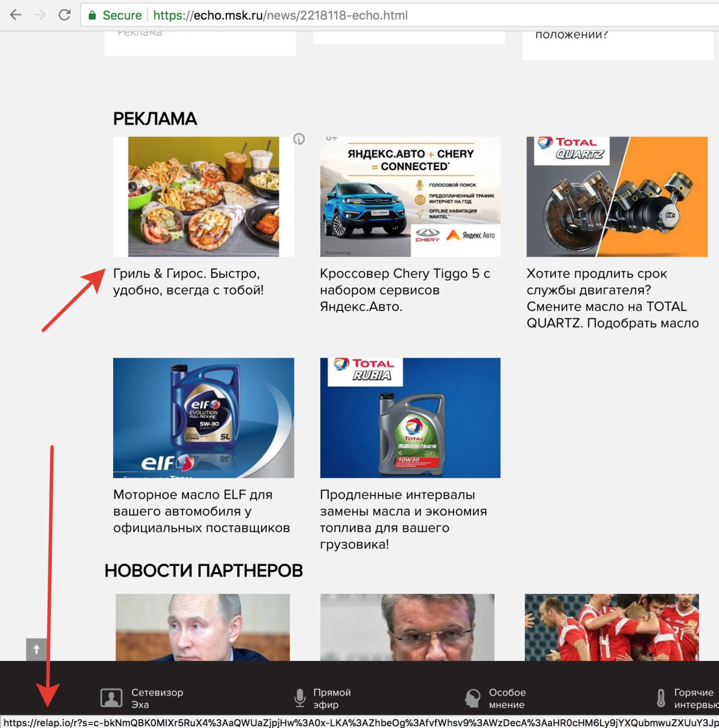
Task: Follow the Продленные интервалы замены масла link
Action: click(403, 519)
